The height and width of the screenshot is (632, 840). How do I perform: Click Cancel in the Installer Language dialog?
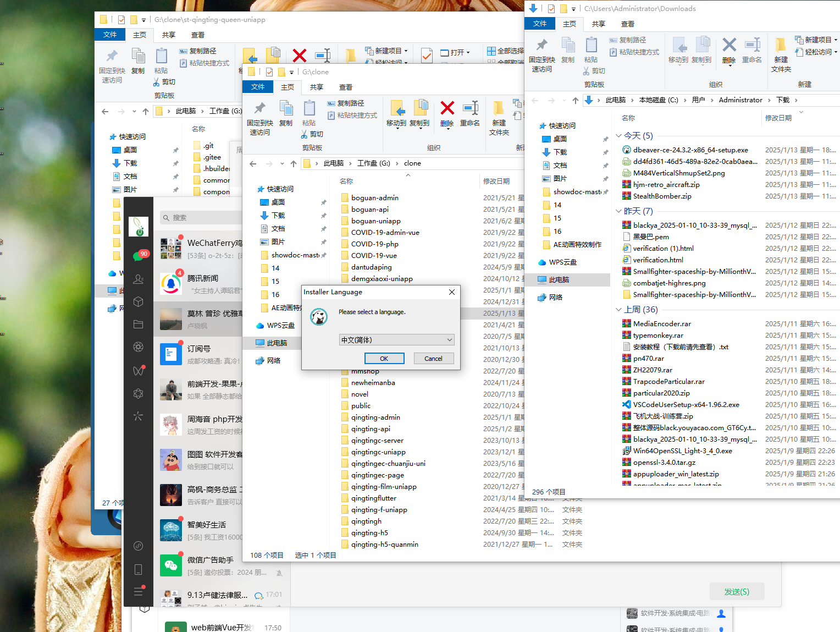click(x=433, y=359)
